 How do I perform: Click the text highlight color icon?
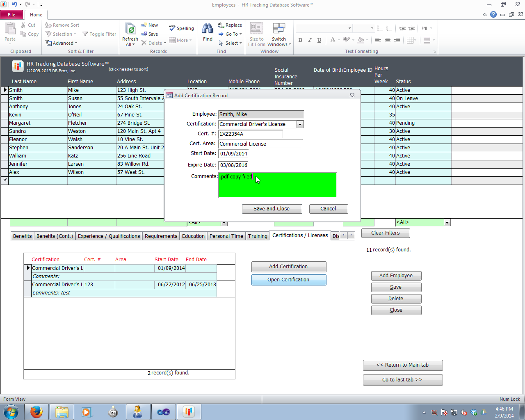click(x=346, y=40)
